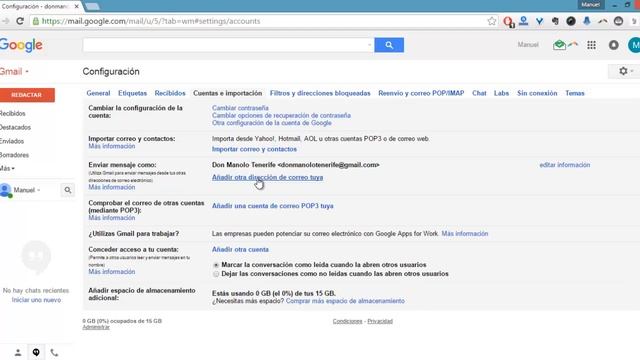Open the Temas tab

coord(575,93)
